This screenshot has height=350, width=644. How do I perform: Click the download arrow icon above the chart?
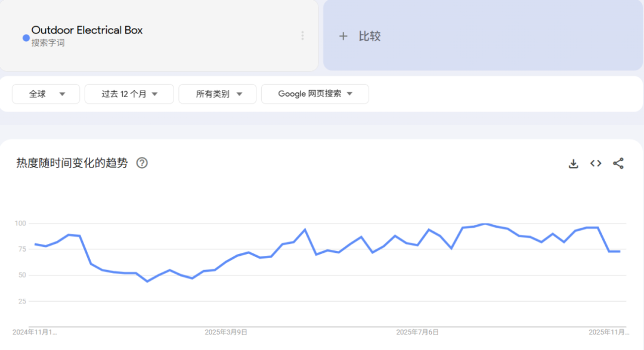(x=573, y=163)
